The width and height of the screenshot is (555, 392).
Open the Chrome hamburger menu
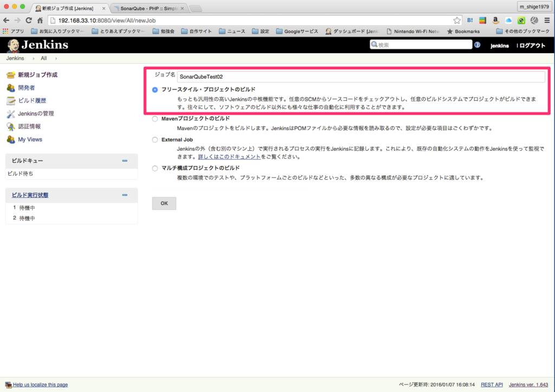pyautogui.click(x=547, y=21)
